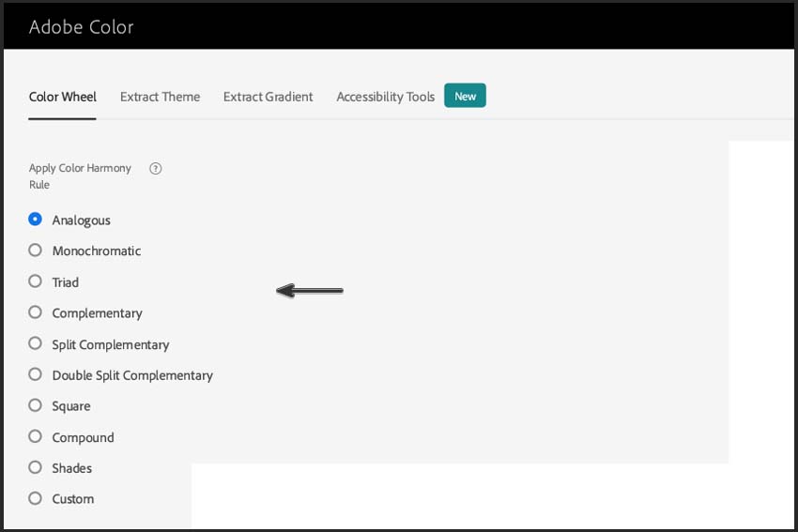Viewport: 798px width, 532px height.
Task: Click the New badge button
Action: click(x=465, y=96)
